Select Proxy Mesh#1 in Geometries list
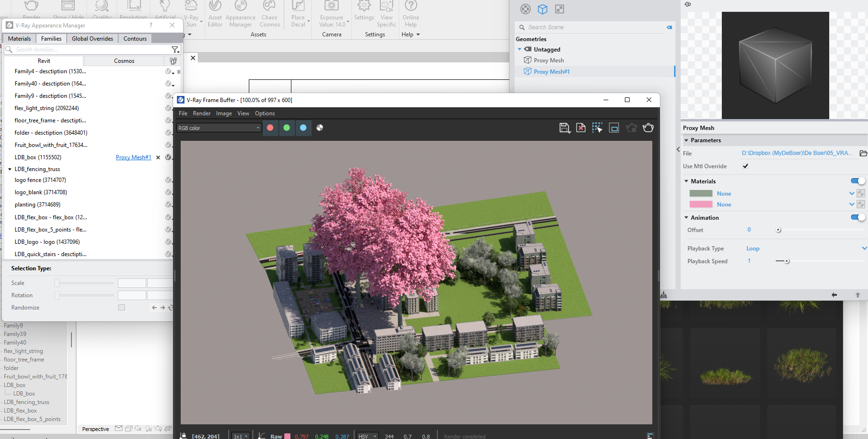The image size is (868, 439). (x=552, y=72)
